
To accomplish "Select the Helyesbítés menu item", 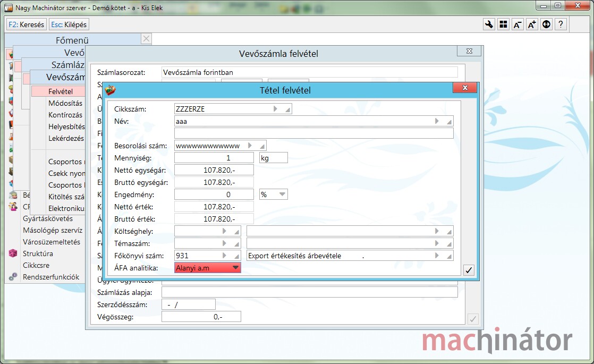I will point(66,126).
